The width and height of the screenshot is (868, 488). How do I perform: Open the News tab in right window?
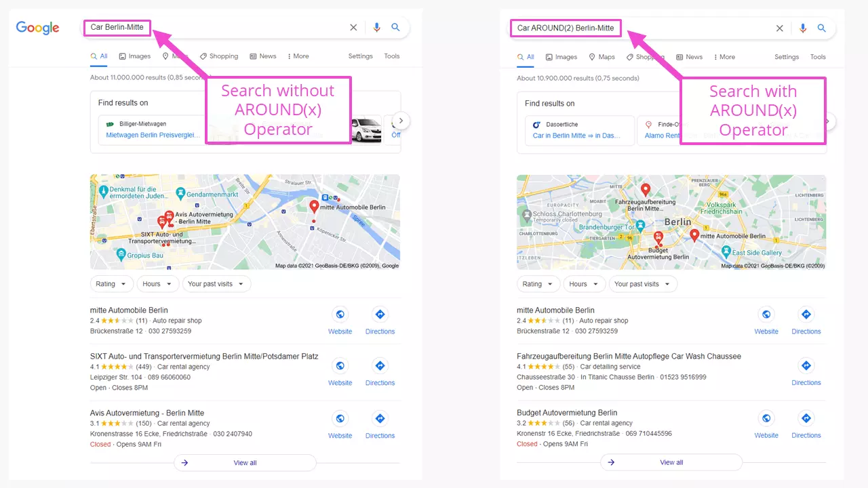[690, 57]
